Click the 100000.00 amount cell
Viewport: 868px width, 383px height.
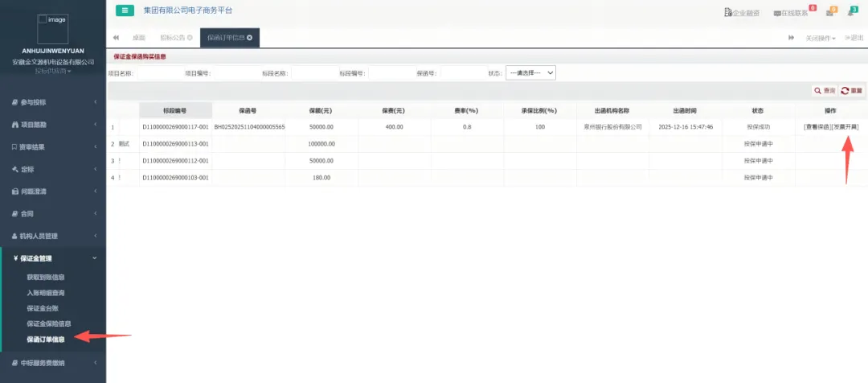pos(321,144)
